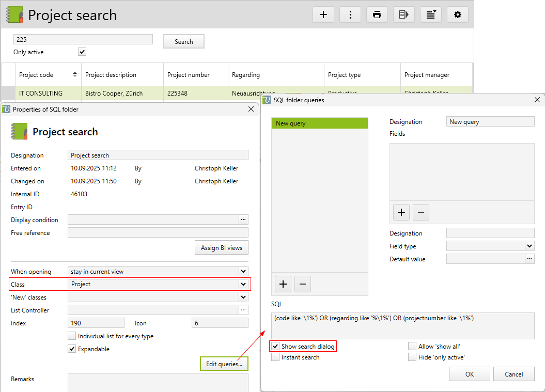This screenshot has width=545, height=392.
Task: Open the Class dropdown
Action: coord(243,284)
